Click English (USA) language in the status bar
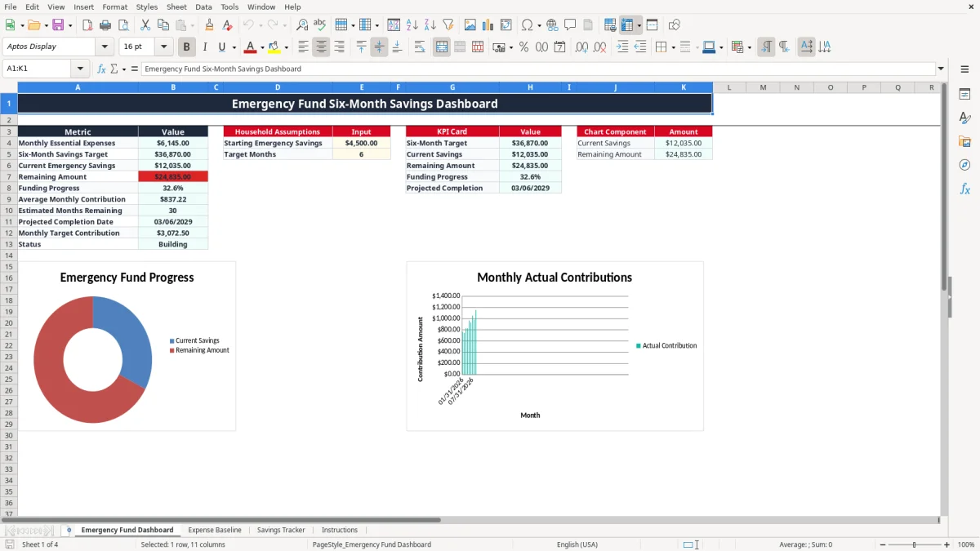The width and height of the screenshot is (980, 551). pyautogui.click(x=577, y=544)
